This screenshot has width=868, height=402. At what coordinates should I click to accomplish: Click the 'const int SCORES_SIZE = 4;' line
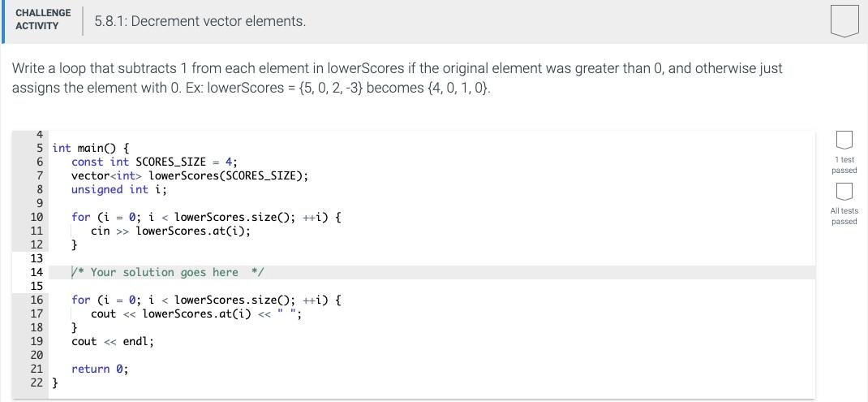click(154, 162)
